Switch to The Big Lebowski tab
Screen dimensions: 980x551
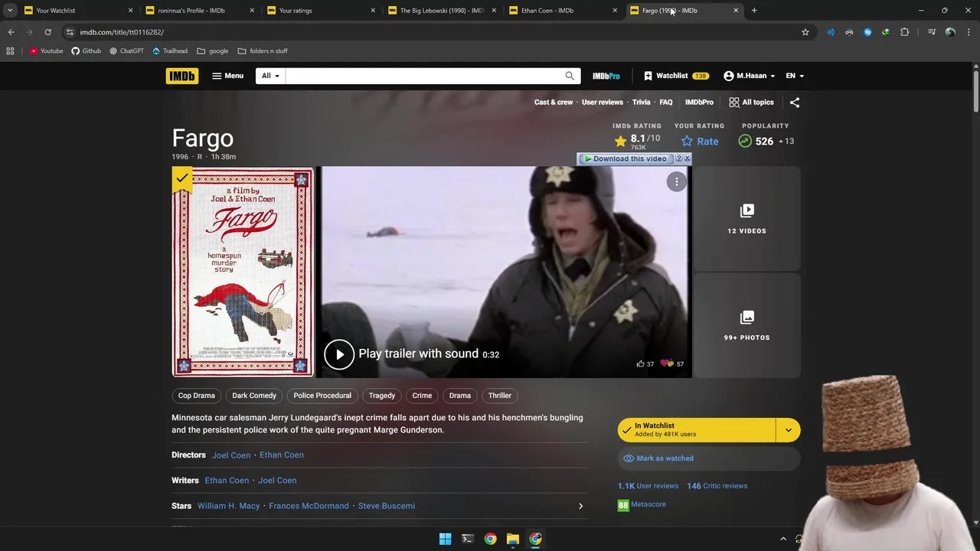point(440,11)
